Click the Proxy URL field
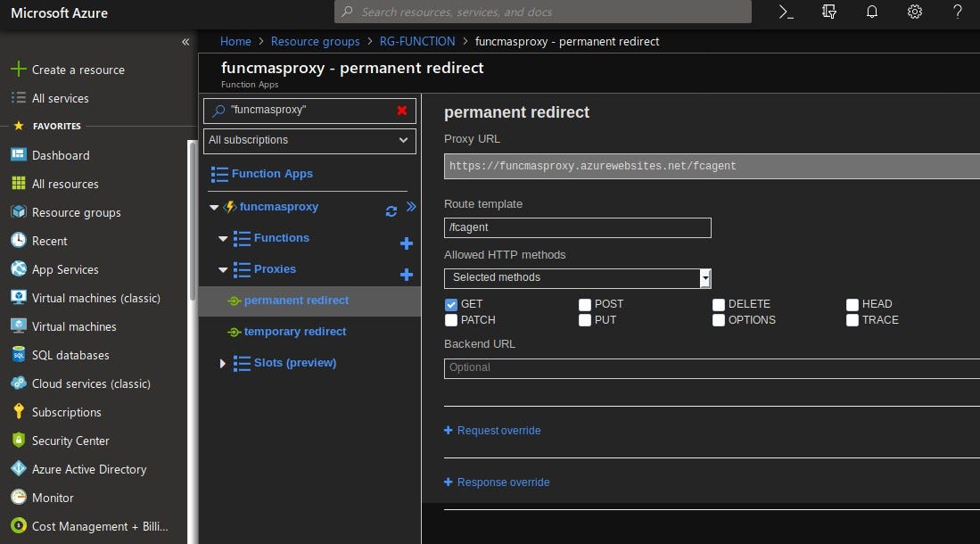980x544 pixels. coord(712,167)
